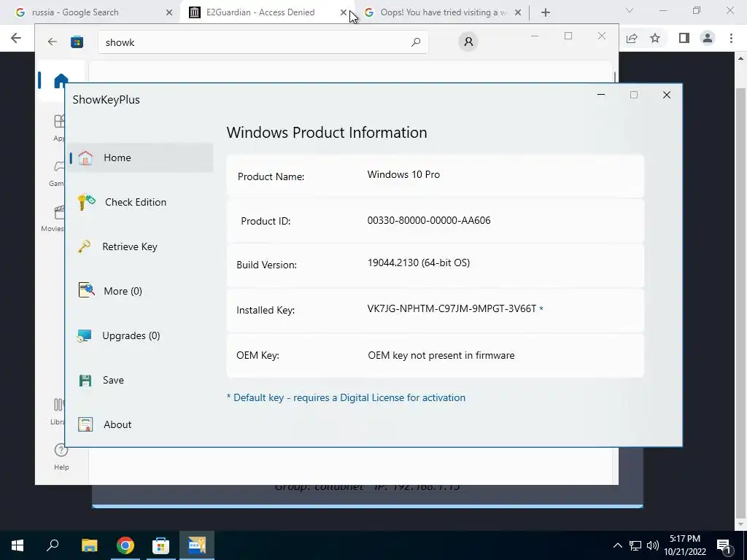This screenshot has width=747, height=560.
Task: Open Chrome profile avatar
Action: (x=708, y=38)
